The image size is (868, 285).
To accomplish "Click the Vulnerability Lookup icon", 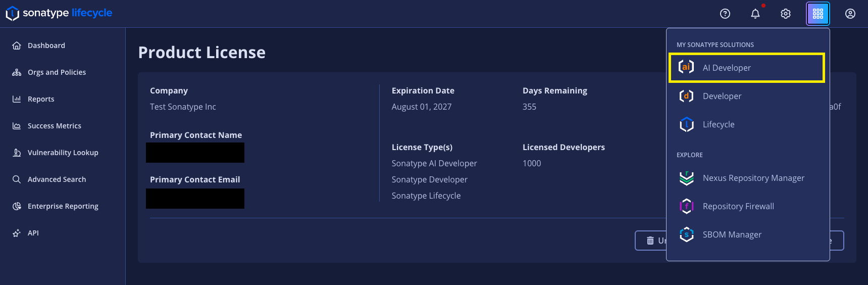I will (x=17, y=153).
